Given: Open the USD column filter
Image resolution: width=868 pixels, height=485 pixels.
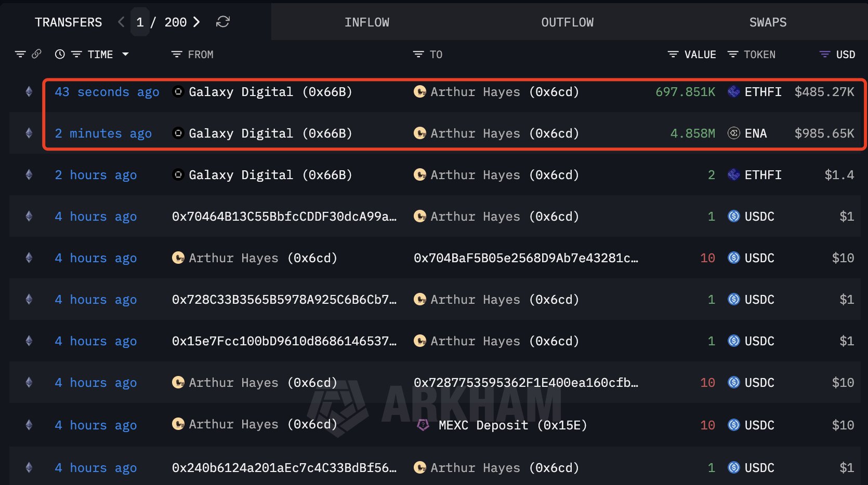Looking at the screenshot, I should click(x=825, y=55).
